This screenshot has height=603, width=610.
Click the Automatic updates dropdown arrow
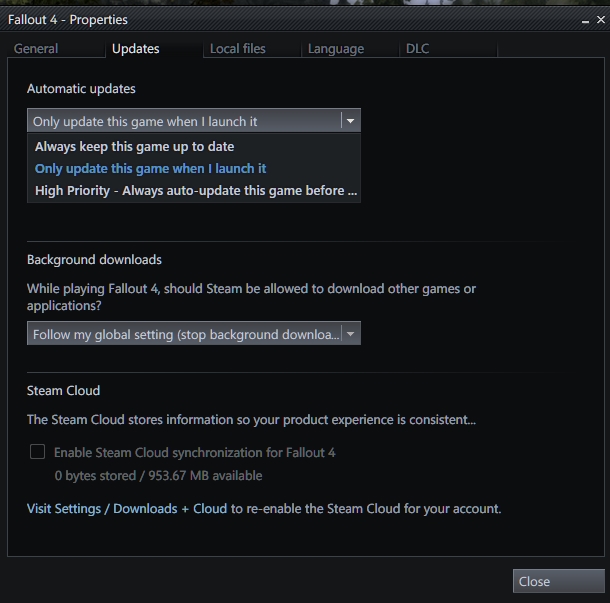point(349,121)
